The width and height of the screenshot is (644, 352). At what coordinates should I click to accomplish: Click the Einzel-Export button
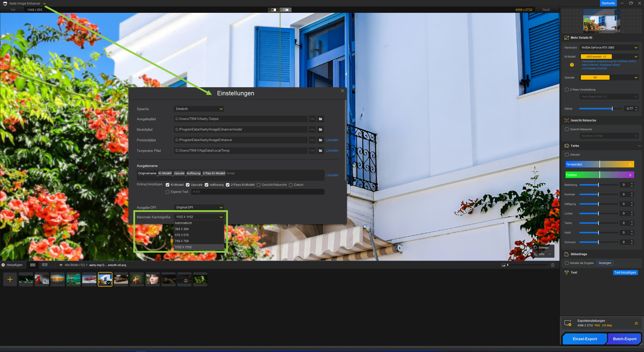coord(585,339)
